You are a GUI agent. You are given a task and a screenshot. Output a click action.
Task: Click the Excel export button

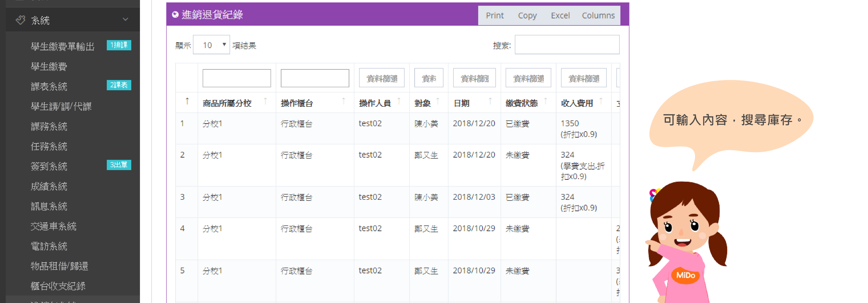click(x=560, y=15)
